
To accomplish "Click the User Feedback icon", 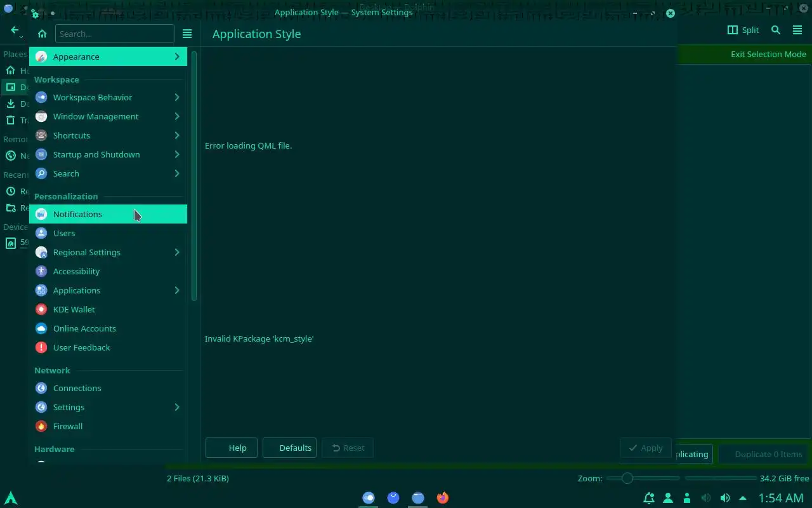I will [x=41, y=347].
